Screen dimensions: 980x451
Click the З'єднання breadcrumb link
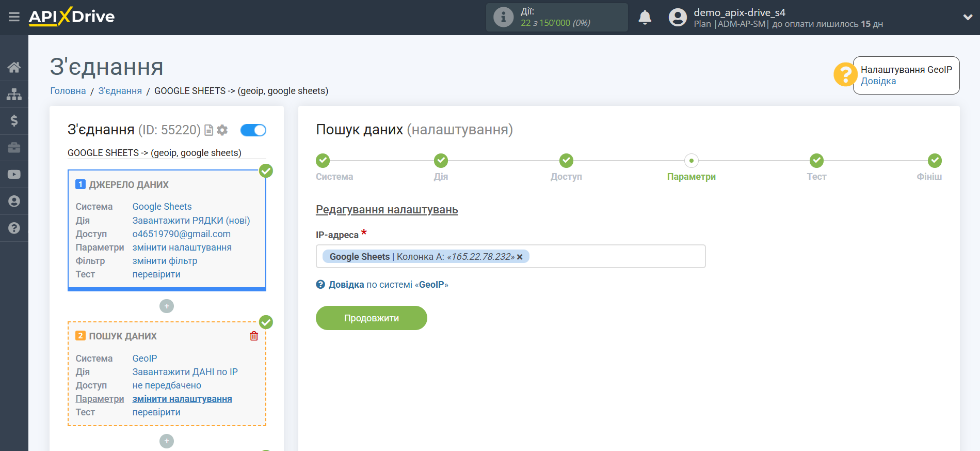tap(120, 91)
